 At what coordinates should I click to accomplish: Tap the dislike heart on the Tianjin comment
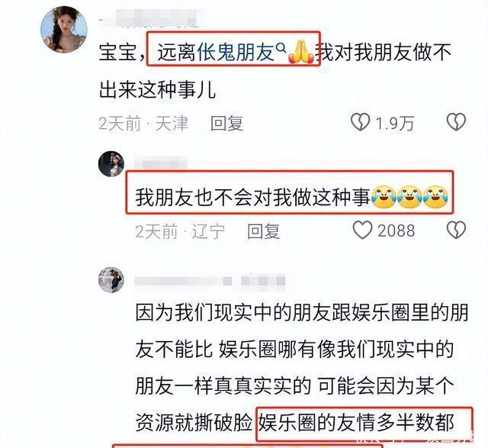tap(456, 122)
